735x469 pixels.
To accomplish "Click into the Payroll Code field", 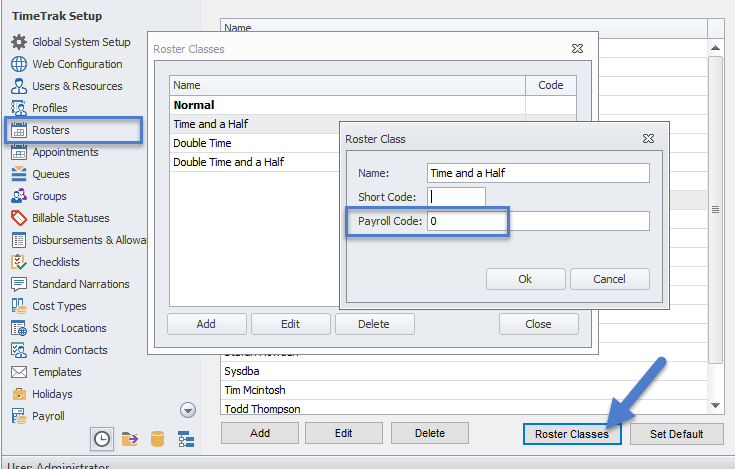I will pyautogui.click(x=537, y=221).
